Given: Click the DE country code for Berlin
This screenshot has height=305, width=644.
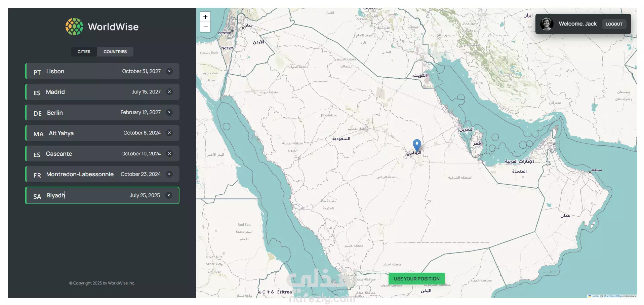Looking at the screenshot, I should pyautogui.click(x=38, y=114).
